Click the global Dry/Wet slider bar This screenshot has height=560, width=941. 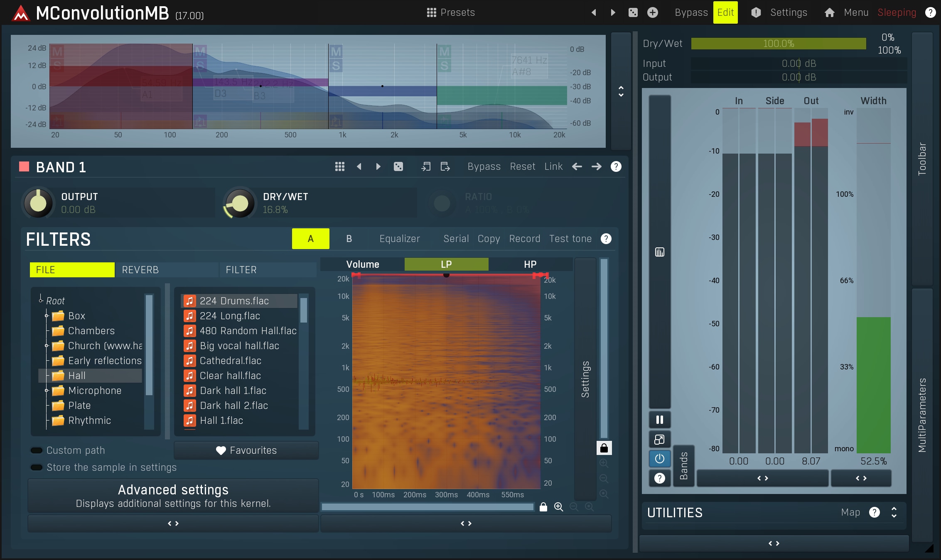[778, 44]
